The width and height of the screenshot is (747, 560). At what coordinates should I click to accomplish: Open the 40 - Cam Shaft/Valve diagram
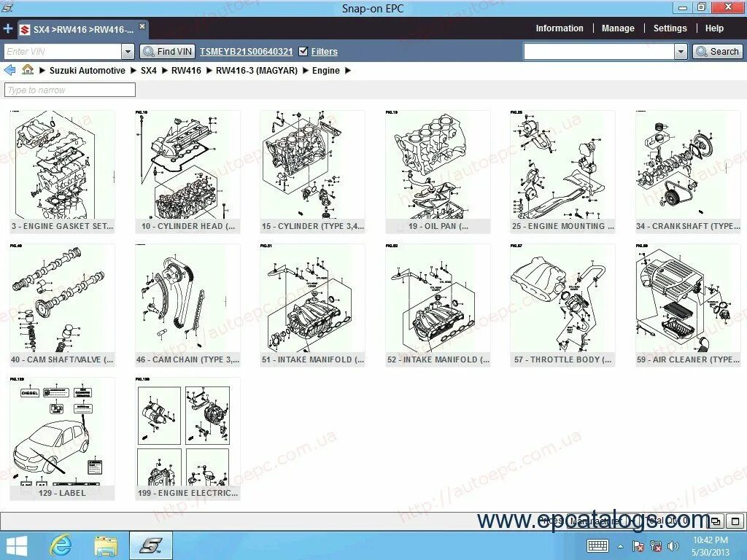(62, 306)
